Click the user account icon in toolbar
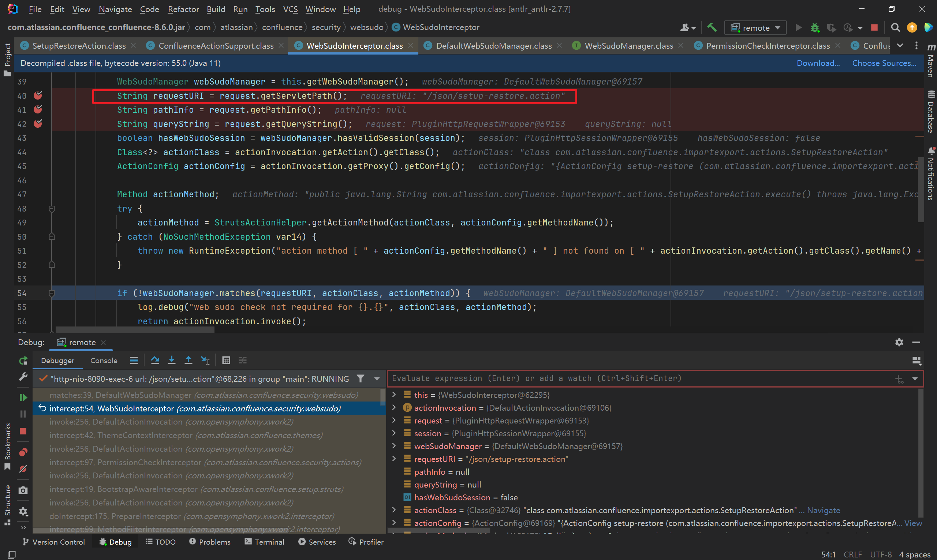 click(x=687, y=27)
